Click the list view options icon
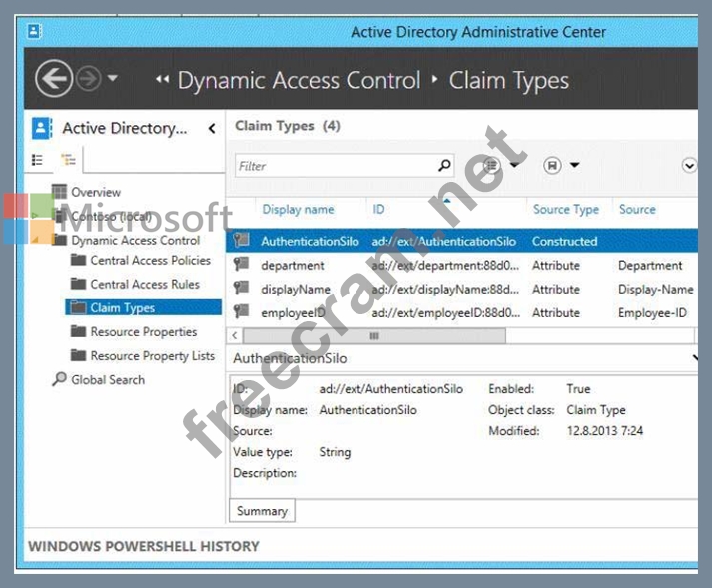The width and height of the screenshot is (712, 588). point(491,165)
